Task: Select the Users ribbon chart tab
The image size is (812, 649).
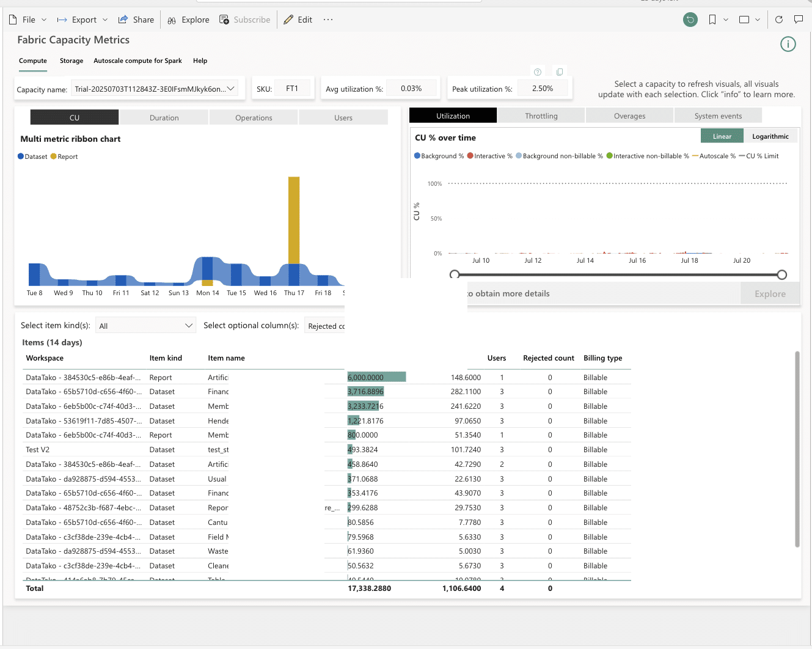Action: [343, 117]
